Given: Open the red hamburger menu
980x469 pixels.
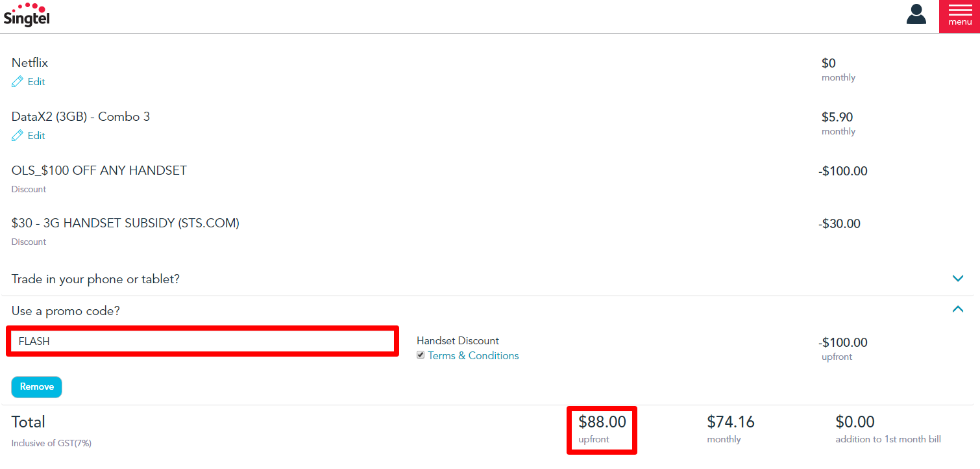Looking at the screenshot, I should coord(959,16).
